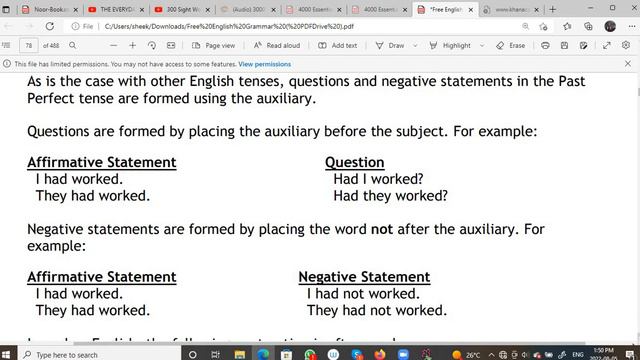Open the tab actions menu icon
The image size is (640, 360).
(x=6, y=9)
